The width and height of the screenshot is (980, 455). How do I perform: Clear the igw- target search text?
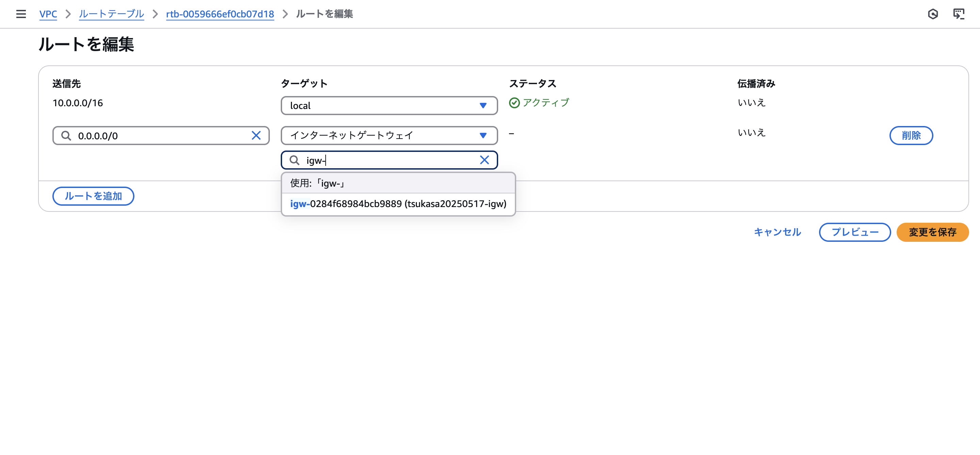[x=484, y=160]
